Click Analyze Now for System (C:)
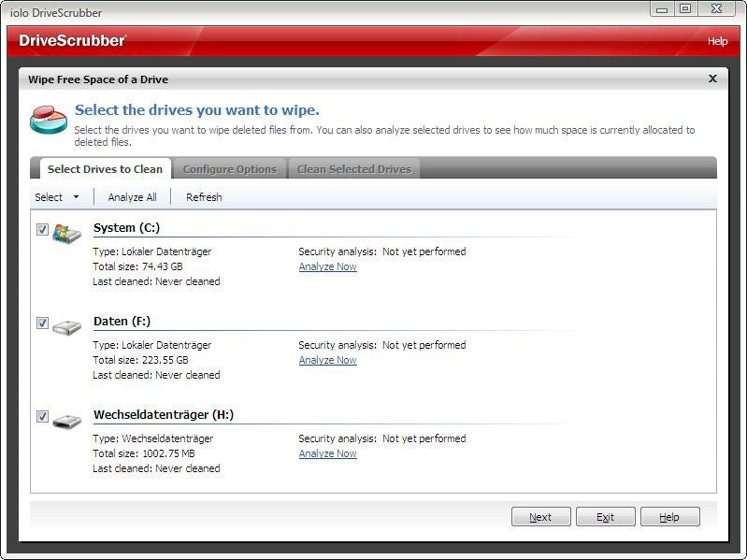 click(328, 266)
